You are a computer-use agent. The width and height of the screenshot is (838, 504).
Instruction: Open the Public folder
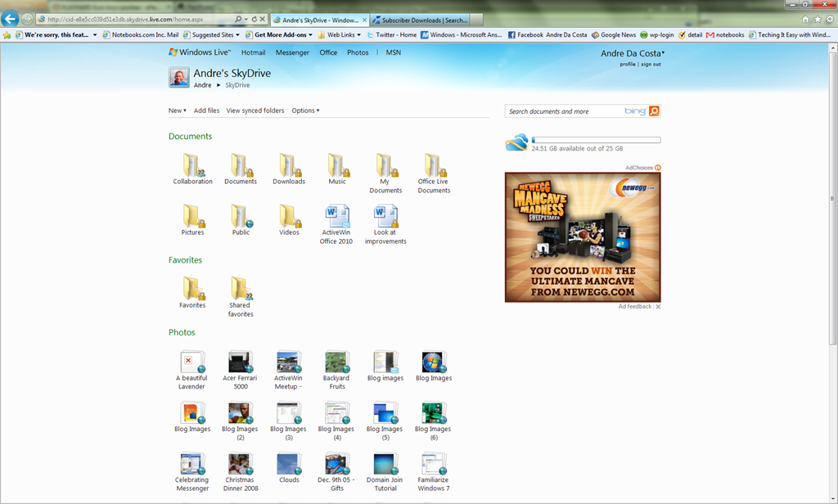click(241, 219)
